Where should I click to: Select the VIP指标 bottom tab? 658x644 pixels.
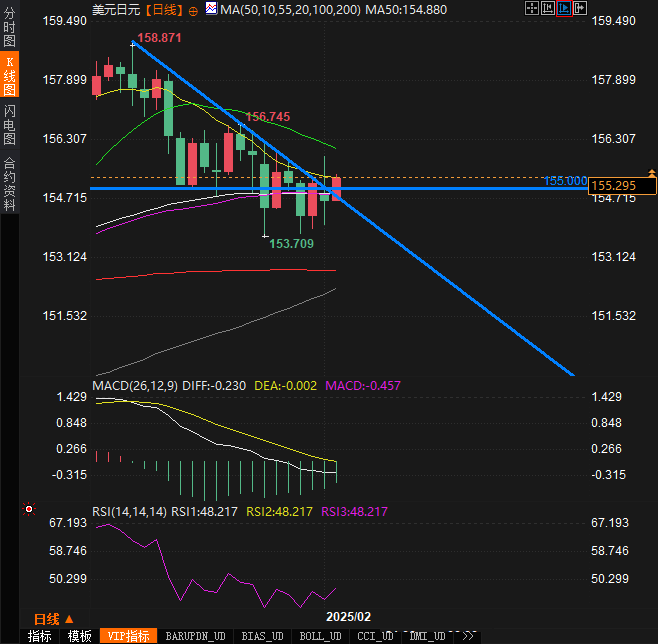click(128, 636)
